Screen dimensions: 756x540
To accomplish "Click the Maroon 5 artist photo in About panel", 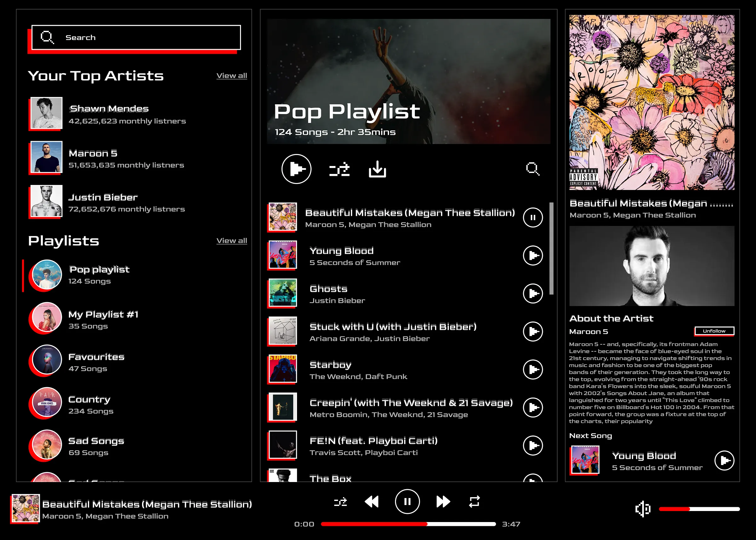I will pos(652,266).
